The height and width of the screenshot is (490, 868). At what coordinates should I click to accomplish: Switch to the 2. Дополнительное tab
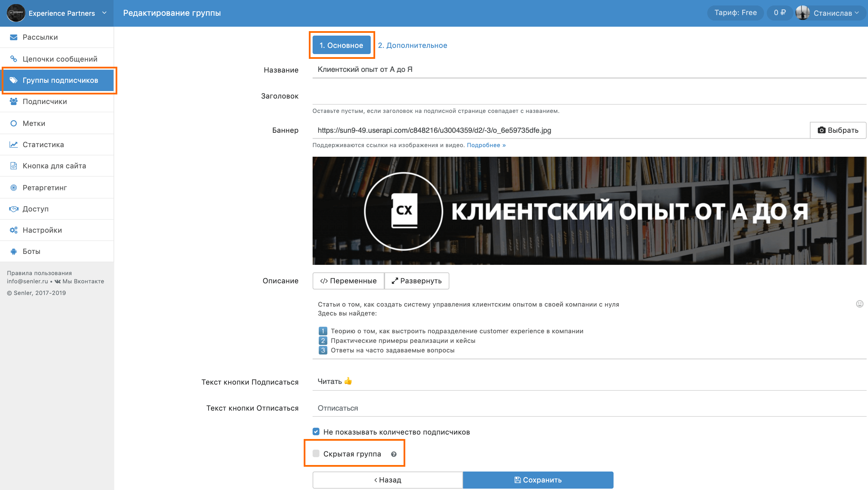(412, 46)
